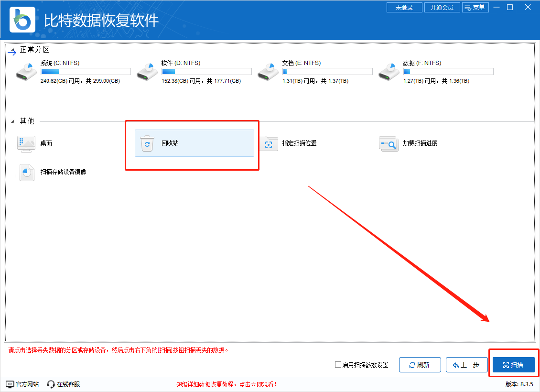Click the C drive usage bar
540x392 pixels.
(x=86, y=72)
